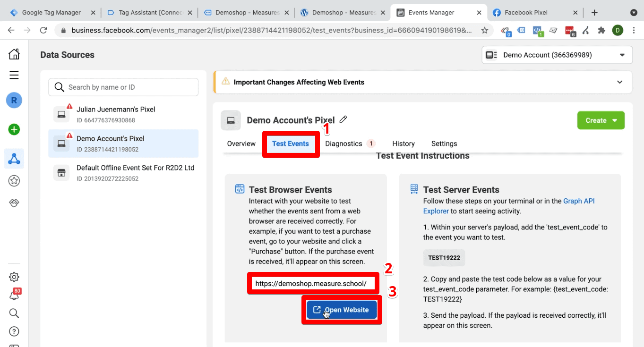Click the Tag Assistant extension icon
Screen dimensions: 644x347
coord(521,30)
